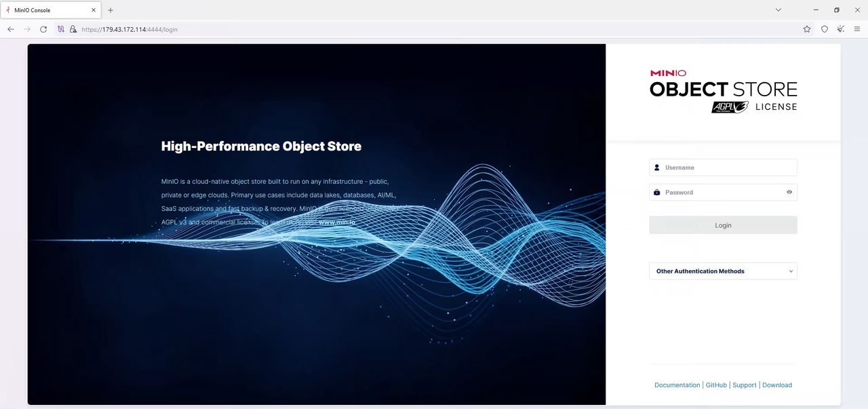Click the lock icon in Password field
868x409 pixels.
pos(656,193)
